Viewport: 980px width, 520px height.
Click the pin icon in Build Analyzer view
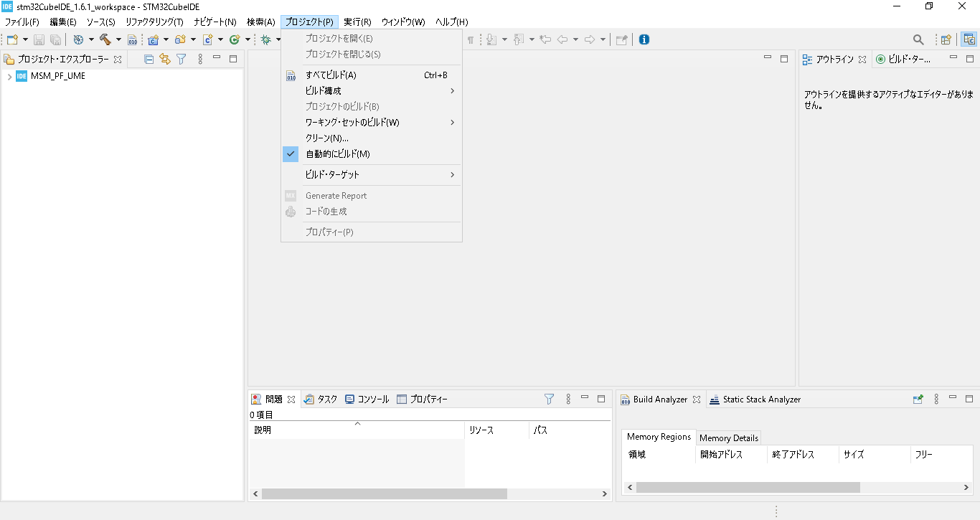point(918,399)
